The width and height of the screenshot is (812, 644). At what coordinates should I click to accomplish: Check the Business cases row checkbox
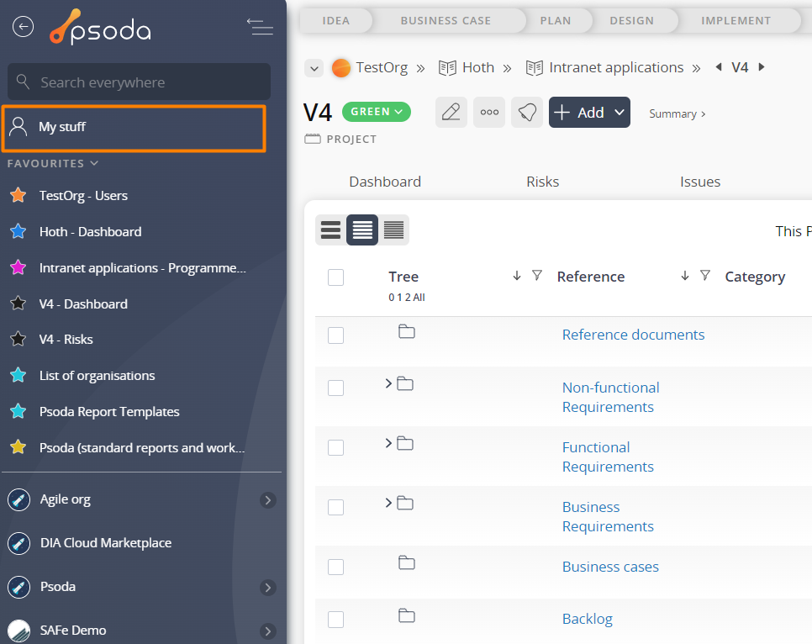click(x=335, y=567)
